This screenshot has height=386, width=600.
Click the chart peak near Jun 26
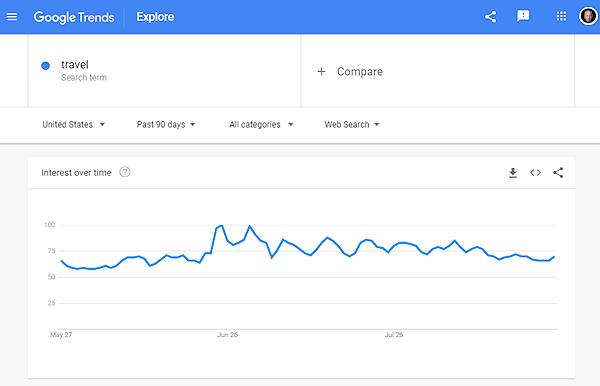click(221, 226)
